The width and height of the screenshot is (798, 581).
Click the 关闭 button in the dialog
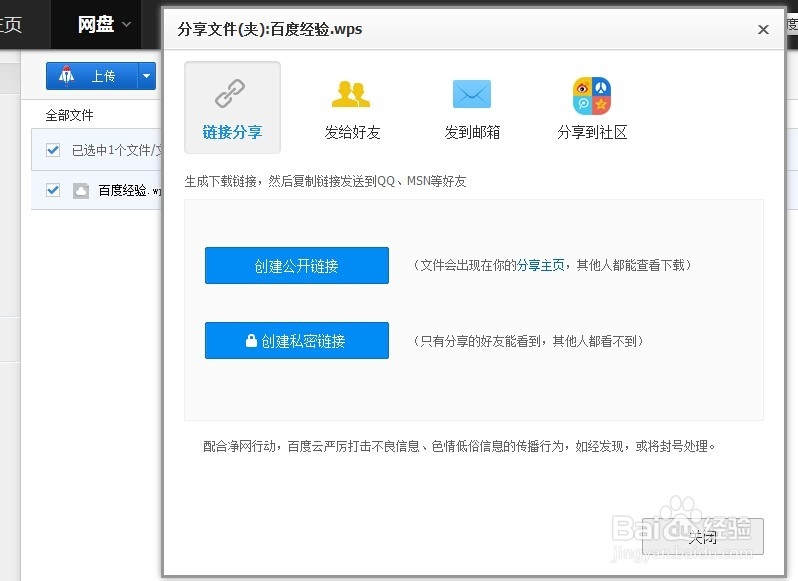(702, 536)
